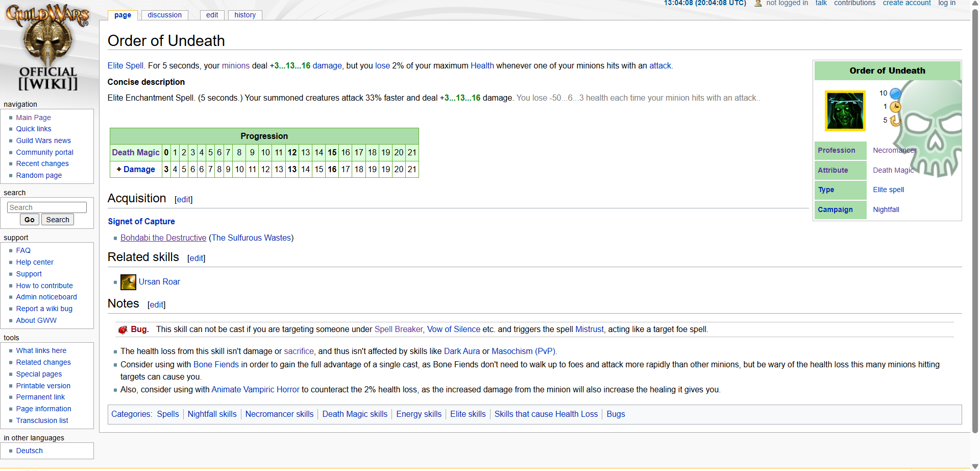Edit the Related skills section

(197, 258)
